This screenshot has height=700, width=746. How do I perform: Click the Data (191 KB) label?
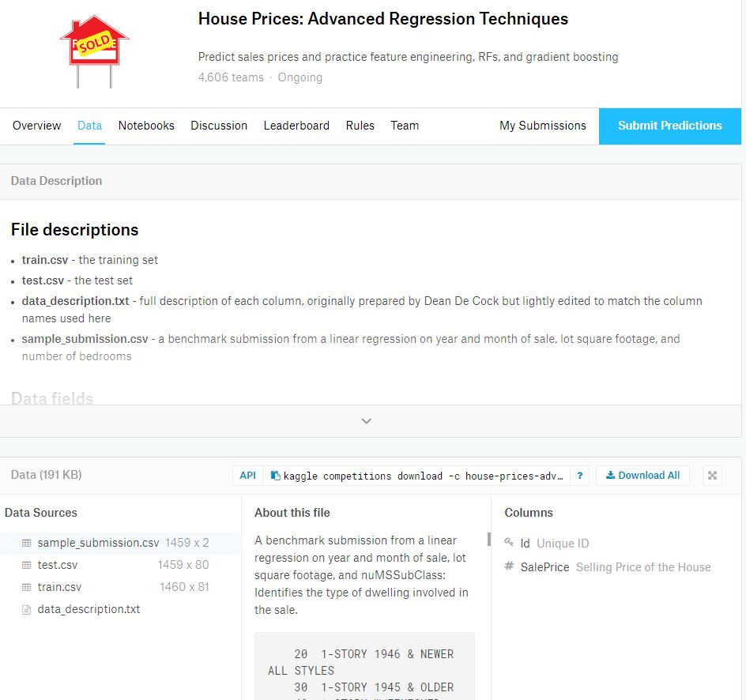click(46, 475)
